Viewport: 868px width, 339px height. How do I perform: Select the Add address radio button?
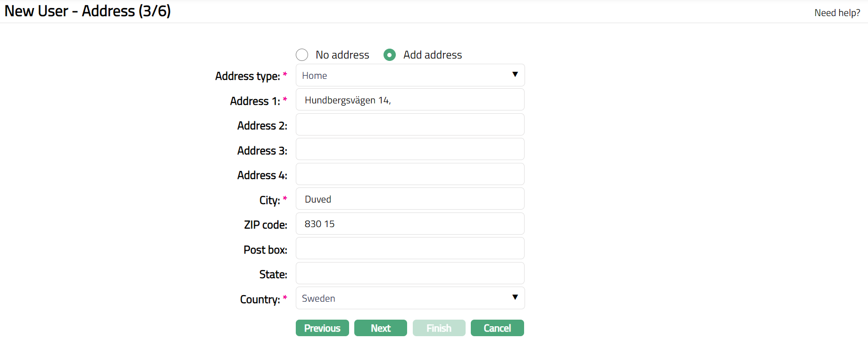[x=390, y=55]
